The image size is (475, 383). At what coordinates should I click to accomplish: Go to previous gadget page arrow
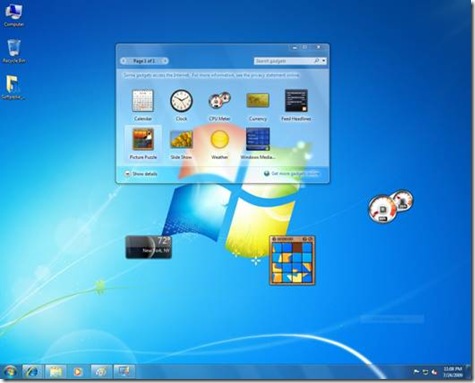click(124, 61)
